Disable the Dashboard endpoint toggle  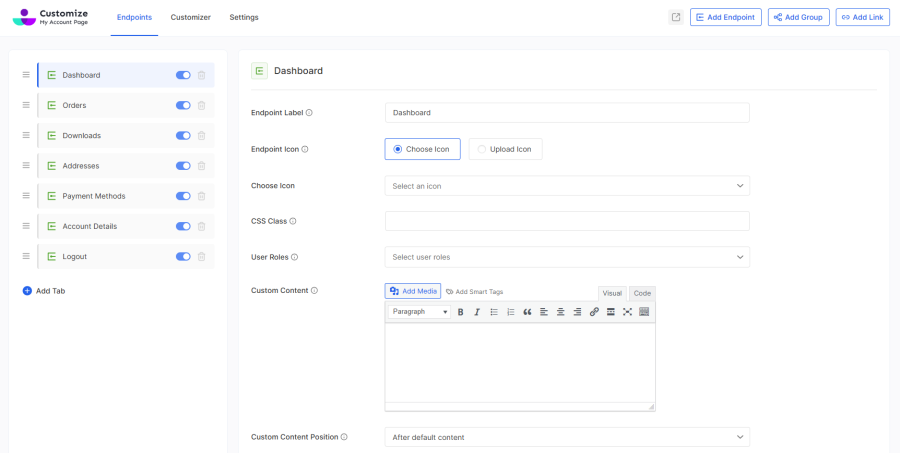[183, 75]
